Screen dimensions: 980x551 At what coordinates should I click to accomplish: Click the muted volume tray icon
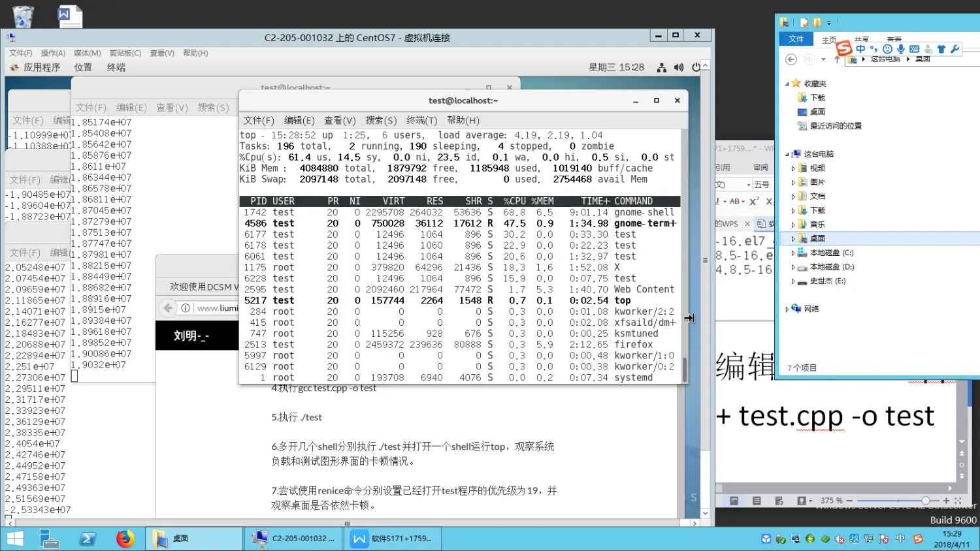840,539
